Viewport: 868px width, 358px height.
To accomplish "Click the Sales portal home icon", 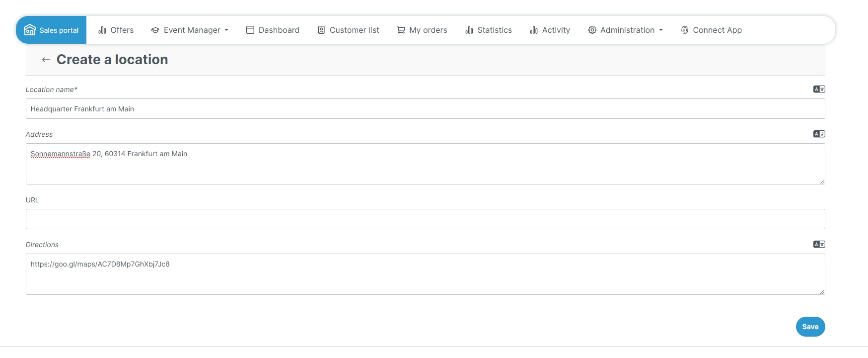I will [30, 30].
